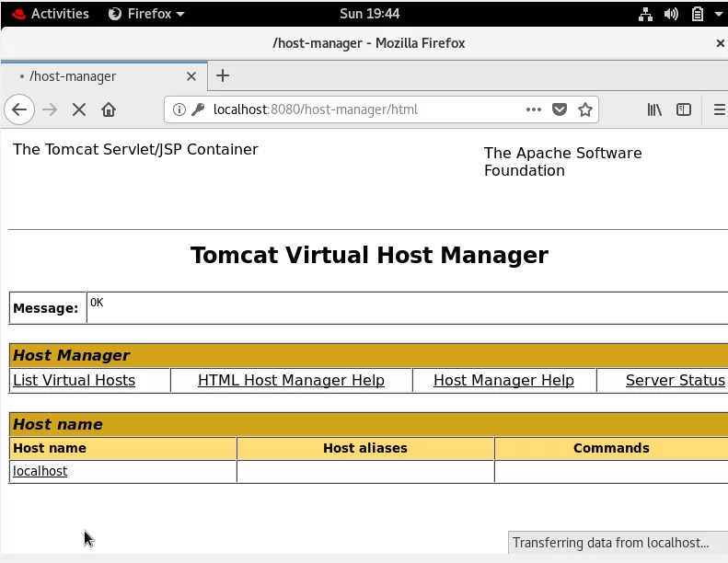This screenshot has height=563, width=728.
Task: Open the Firefox home page icon
Action: click(109, 109)
